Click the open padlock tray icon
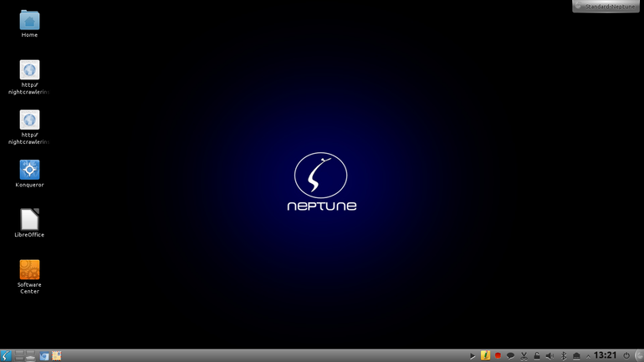 click(536, 356)
